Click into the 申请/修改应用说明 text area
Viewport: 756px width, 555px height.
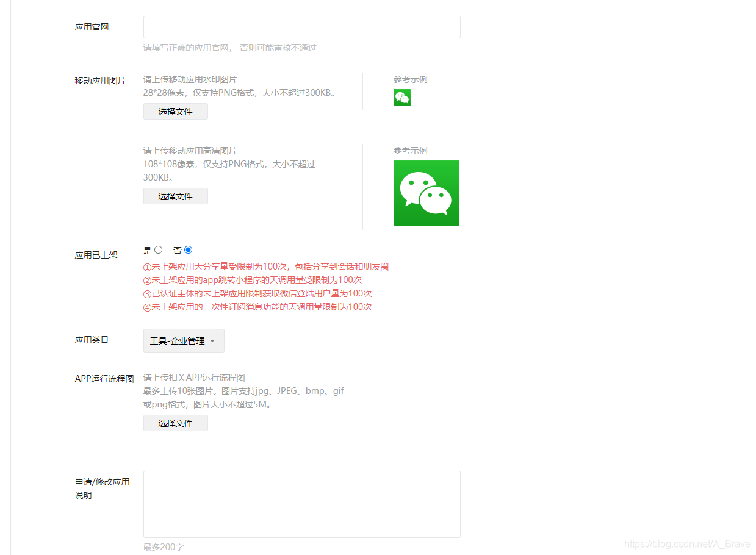(302, 504)
